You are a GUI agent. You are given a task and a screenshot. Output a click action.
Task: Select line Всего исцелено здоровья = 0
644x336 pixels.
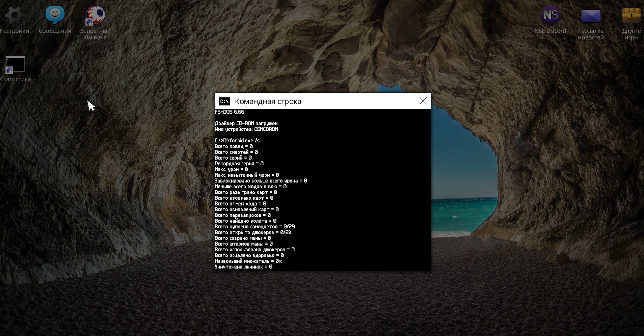[249, 255]
